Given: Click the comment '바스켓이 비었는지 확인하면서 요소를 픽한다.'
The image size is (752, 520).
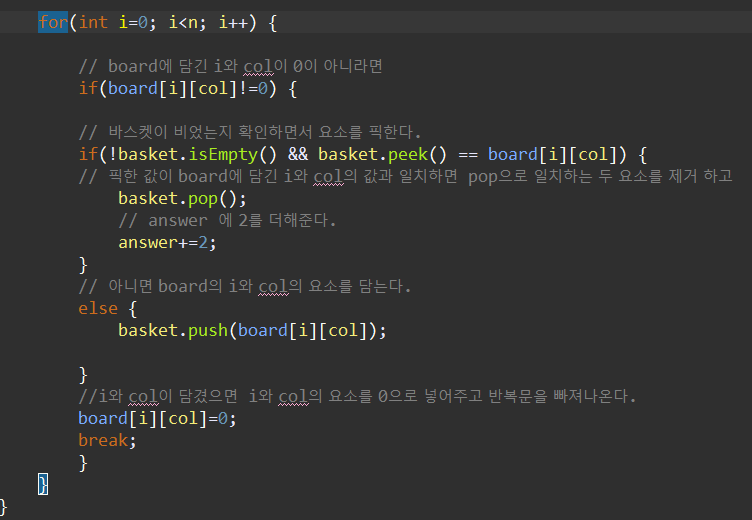Looking at the screenshot, I should (250, 132).
